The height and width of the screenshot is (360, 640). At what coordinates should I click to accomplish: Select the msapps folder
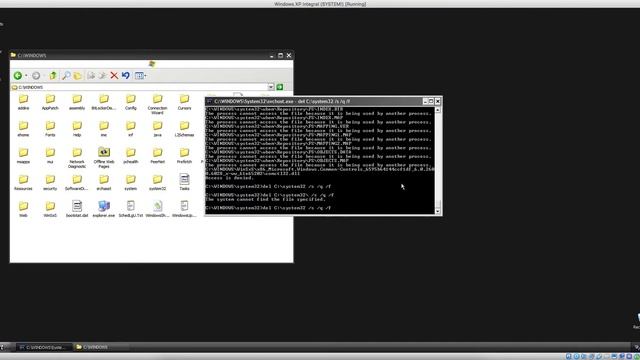click(x=23, y=156)
